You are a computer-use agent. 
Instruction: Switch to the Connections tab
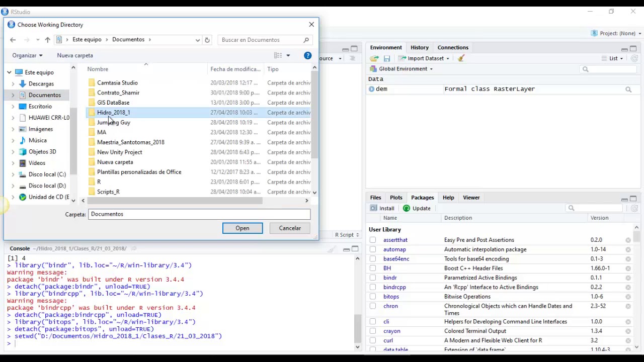453,48
